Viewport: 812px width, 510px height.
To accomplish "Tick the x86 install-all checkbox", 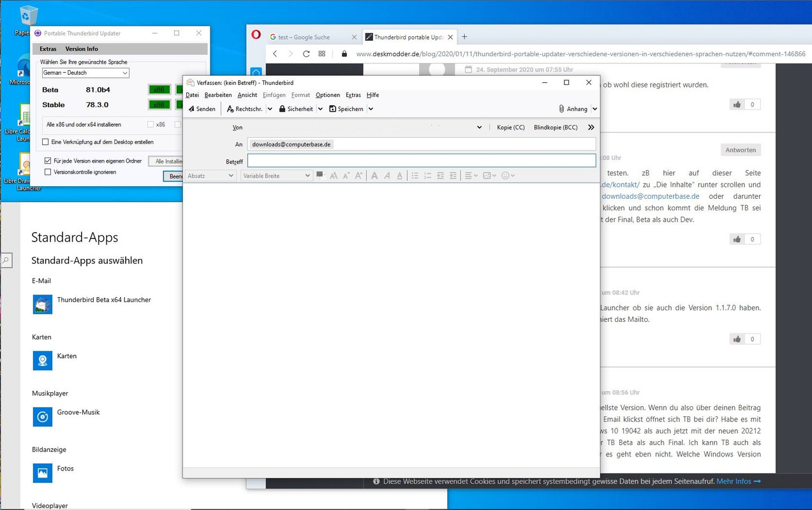I will pos(151,125).
